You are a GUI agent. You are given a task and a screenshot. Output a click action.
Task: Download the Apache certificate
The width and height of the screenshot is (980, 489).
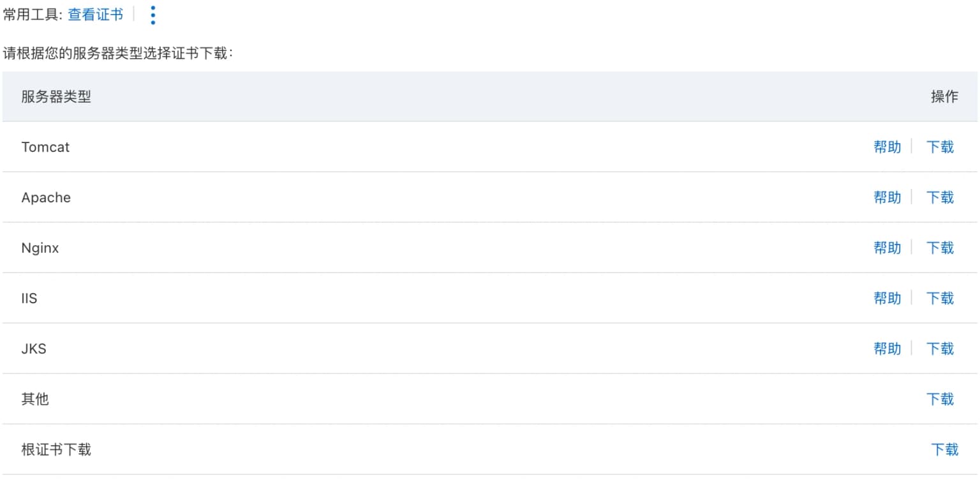(x=940, y=197)
